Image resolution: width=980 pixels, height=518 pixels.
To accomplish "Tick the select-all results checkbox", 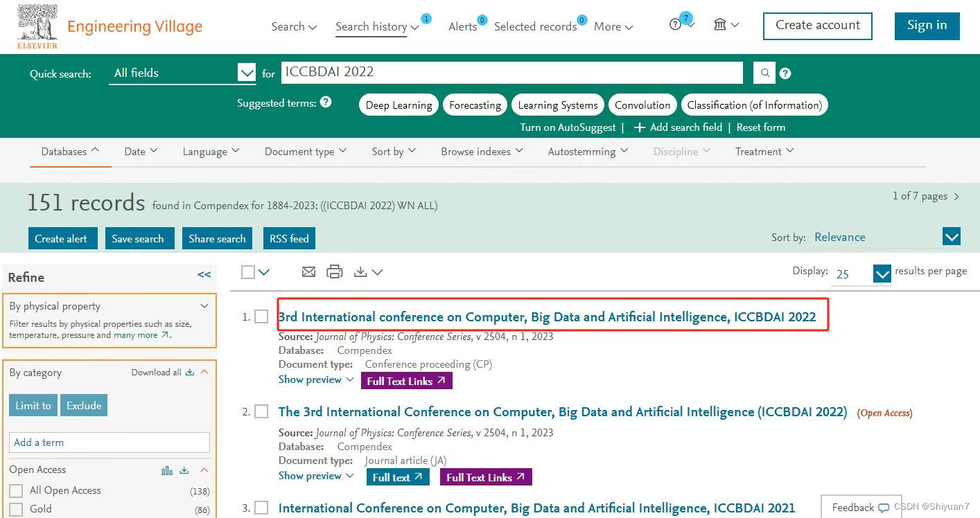I will tap(248, 272).
